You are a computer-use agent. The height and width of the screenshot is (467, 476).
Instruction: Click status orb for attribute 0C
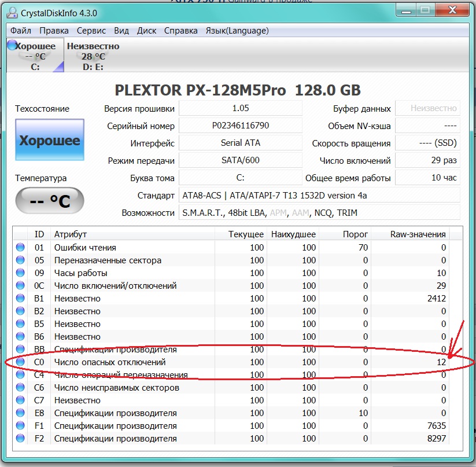[20, 285]
